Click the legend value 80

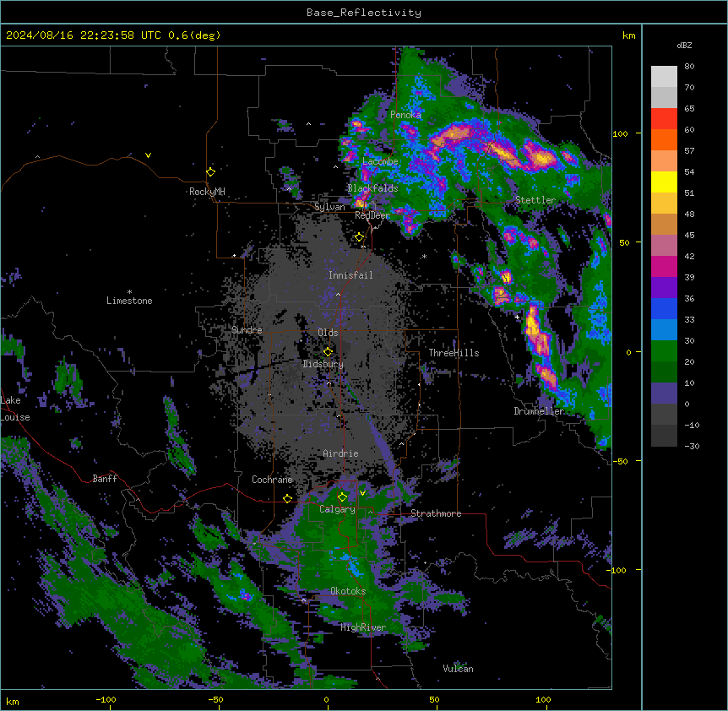pos(689,67)
